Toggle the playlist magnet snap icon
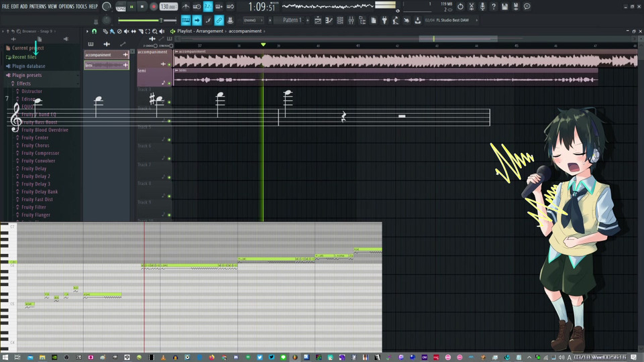644x362 pixels. pos(94,32)
